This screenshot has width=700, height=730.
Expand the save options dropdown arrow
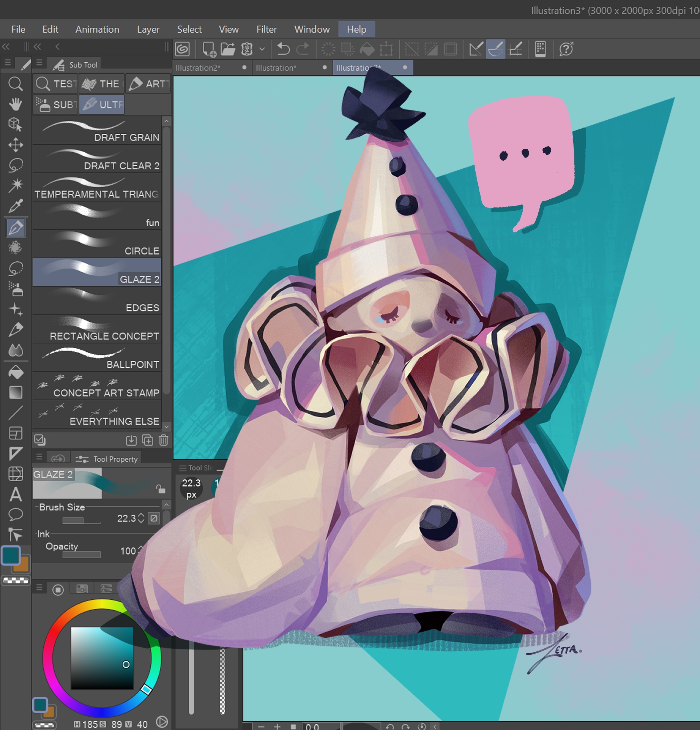(x=262, y=49)
